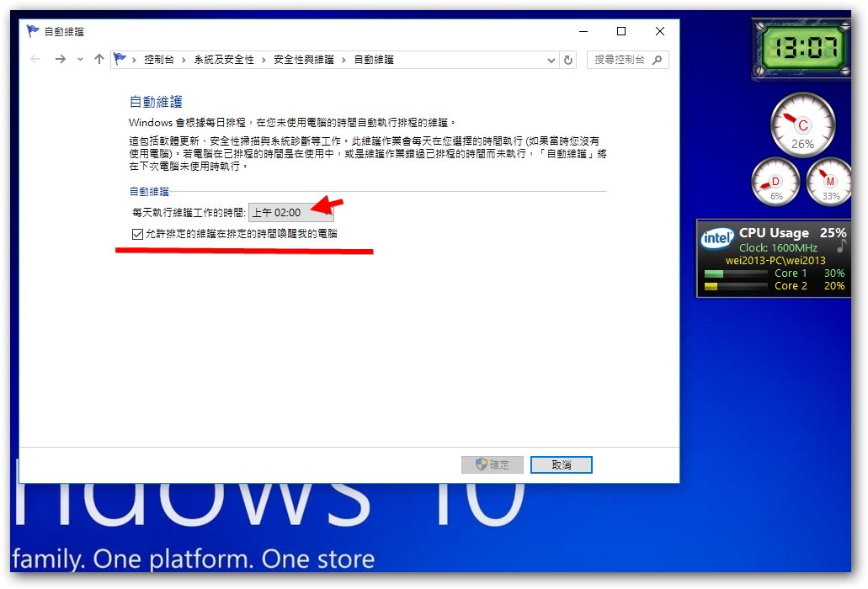
Task: Click the Core 1 usage bar
Action: 736,273
